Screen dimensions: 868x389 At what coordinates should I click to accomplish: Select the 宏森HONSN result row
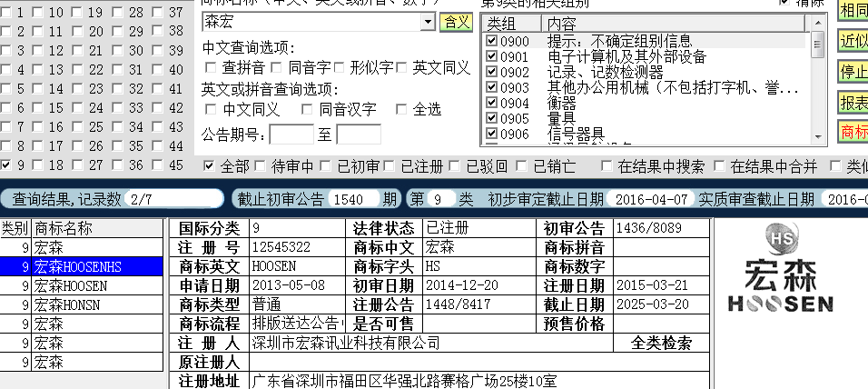click(x=82, y=304)
